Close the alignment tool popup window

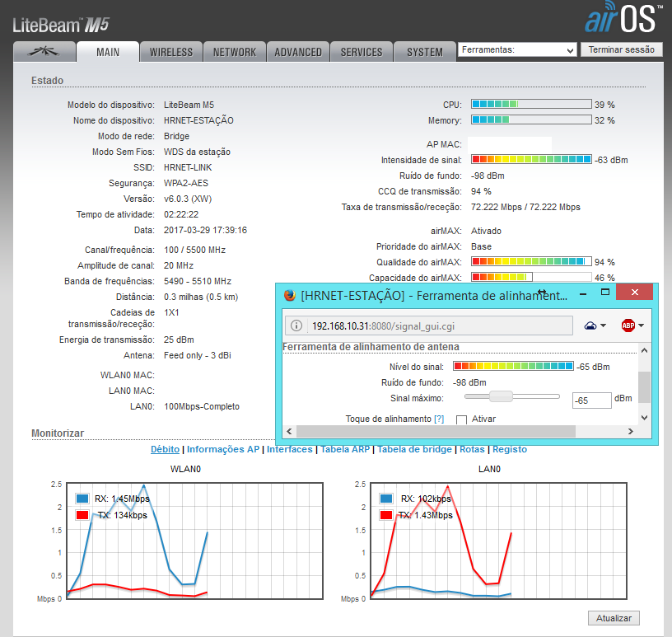(x=634, y=292)
